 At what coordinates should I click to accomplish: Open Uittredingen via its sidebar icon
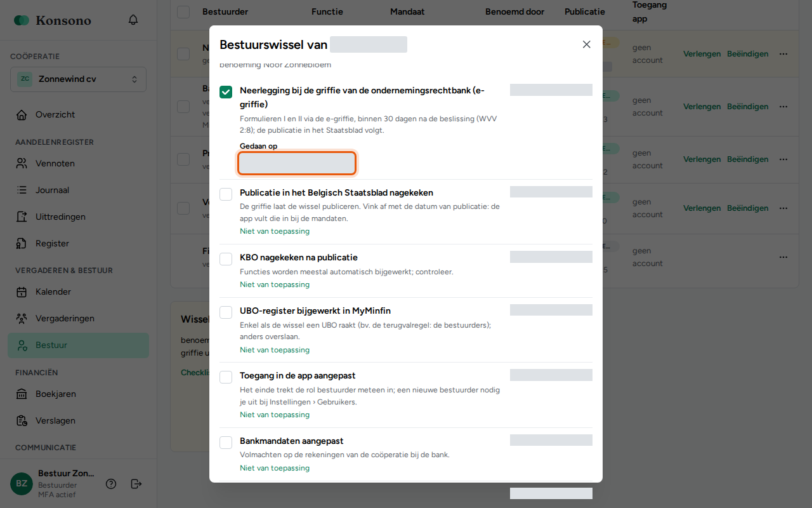(x=22, y=217)
